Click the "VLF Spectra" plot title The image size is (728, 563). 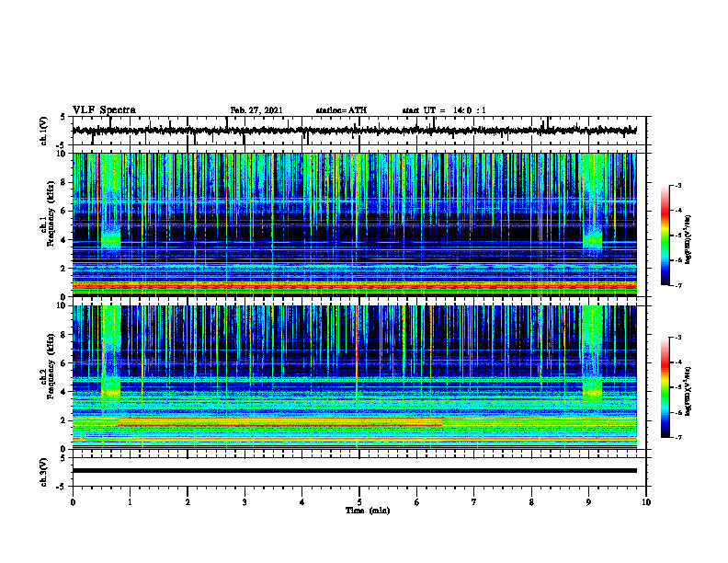click(x=104, y=110)
